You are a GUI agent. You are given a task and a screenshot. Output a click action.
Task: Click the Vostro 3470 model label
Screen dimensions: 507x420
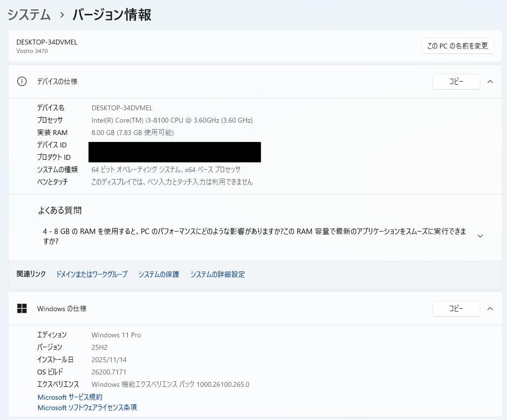pos(32,51)
